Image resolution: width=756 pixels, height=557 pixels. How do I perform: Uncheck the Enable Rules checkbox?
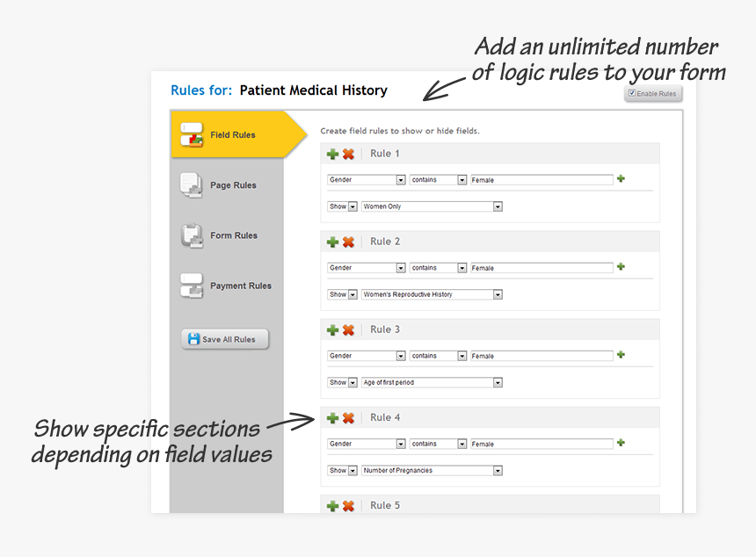(x=631, y=93)
